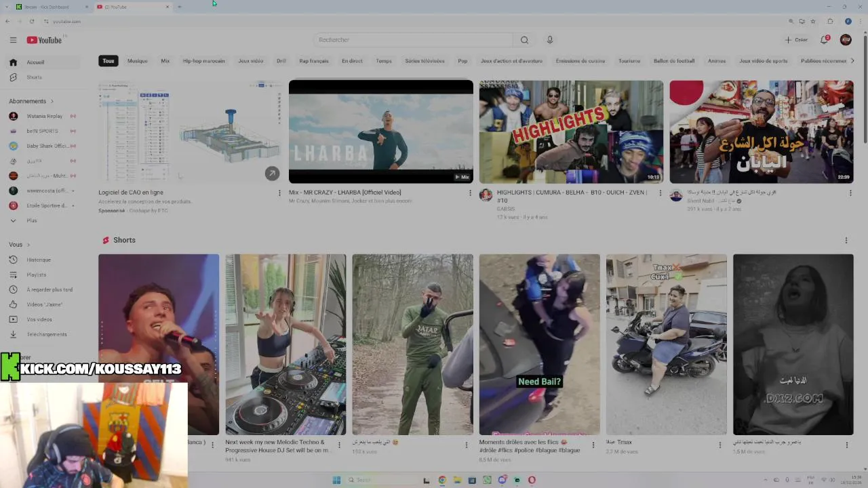Click the Créer button
This screenshot has width=868, height=488.
click(796, 40)
